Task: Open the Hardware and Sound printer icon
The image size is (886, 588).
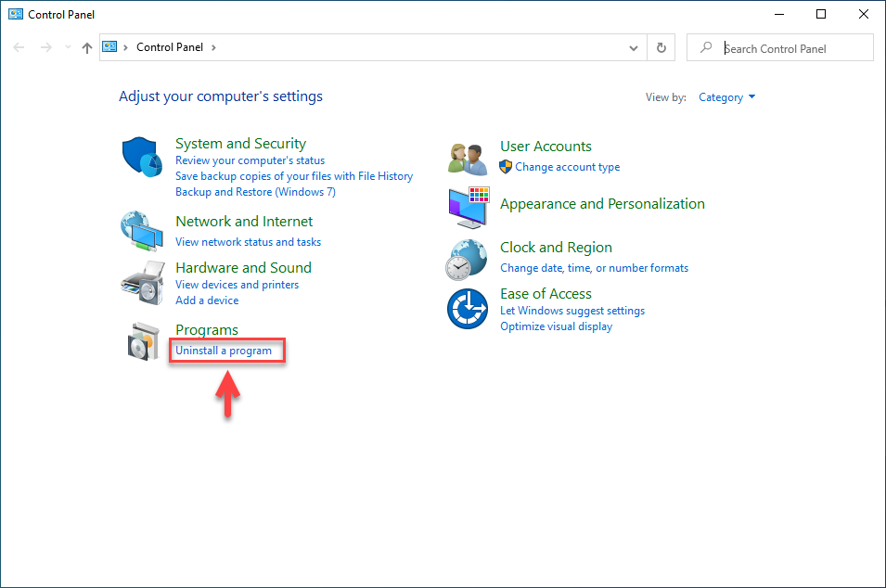Action: (143, 283)
